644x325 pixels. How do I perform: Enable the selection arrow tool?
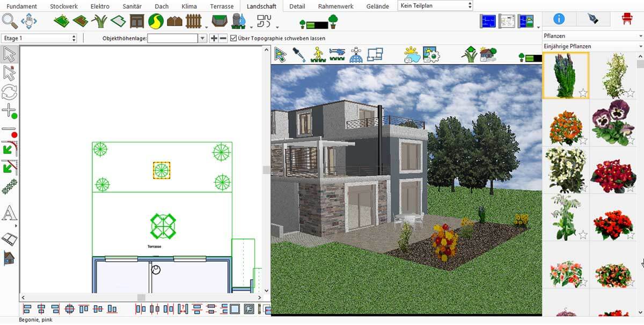[279, 54]
